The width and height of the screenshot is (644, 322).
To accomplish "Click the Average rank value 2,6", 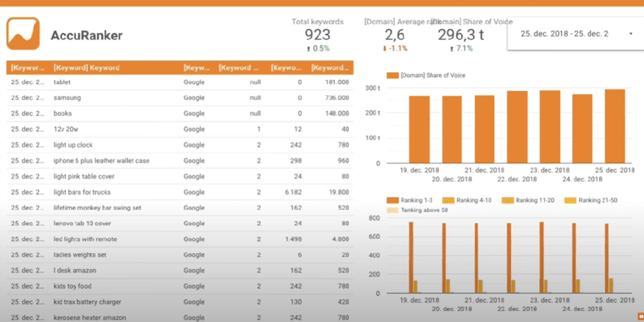I will [395, 35].
